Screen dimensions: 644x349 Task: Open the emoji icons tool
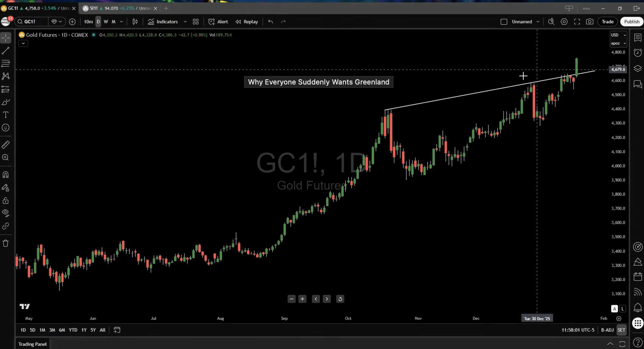tap(5, 128)
